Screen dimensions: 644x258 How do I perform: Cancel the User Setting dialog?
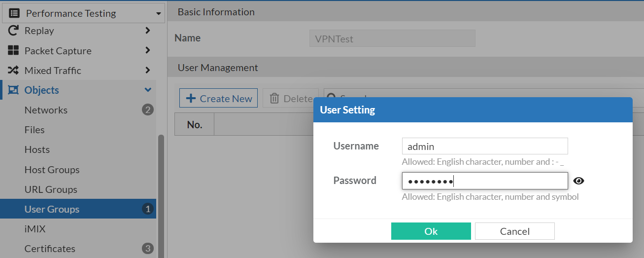click(x=515, y=231)
